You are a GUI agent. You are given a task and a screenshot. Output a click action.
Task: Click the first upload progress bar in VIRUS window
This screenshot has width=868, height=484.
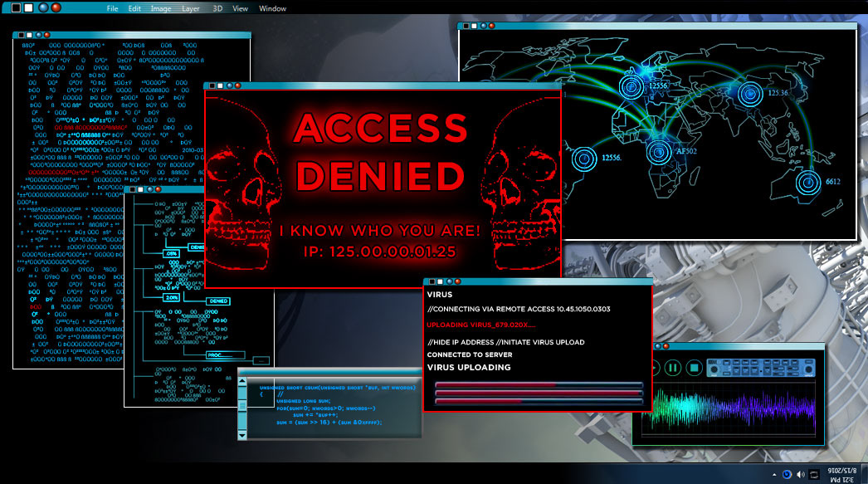tap(539, 385)
